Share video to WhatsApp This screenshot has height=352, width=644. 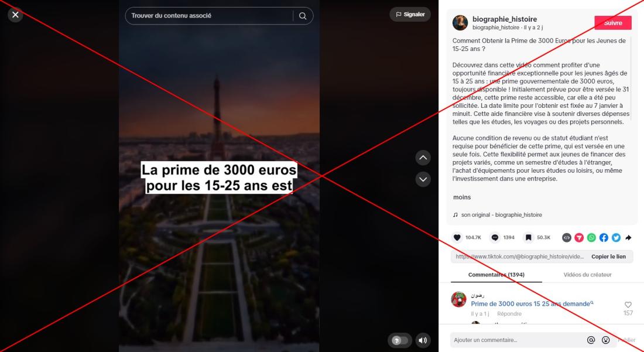point(591,237)
